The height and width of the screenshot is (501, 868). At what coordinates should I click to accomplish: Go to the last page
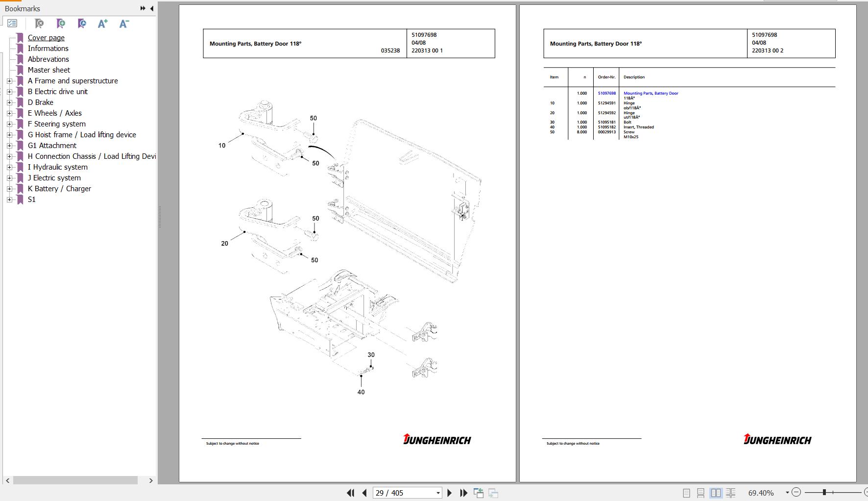463,493
